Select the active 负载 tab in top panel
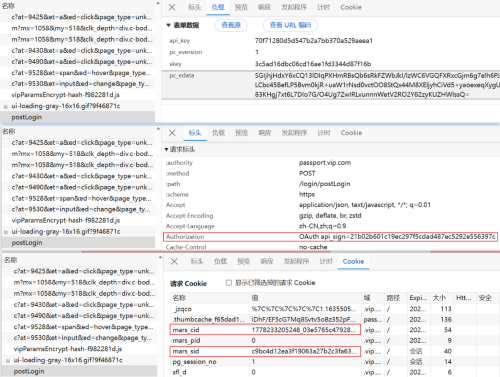This screenshot has width=500, height=377. click(218, 7)
